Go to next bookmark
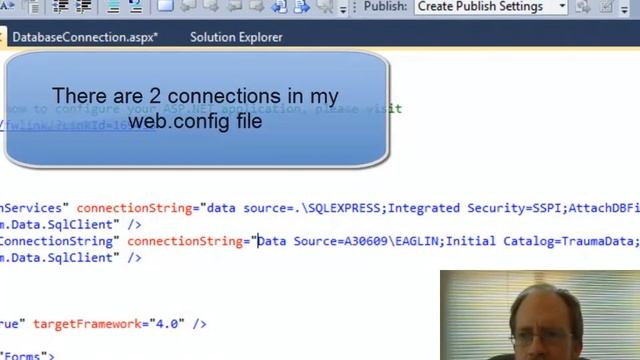The width and height of the screenshot is (640, 360). point(211,6)
